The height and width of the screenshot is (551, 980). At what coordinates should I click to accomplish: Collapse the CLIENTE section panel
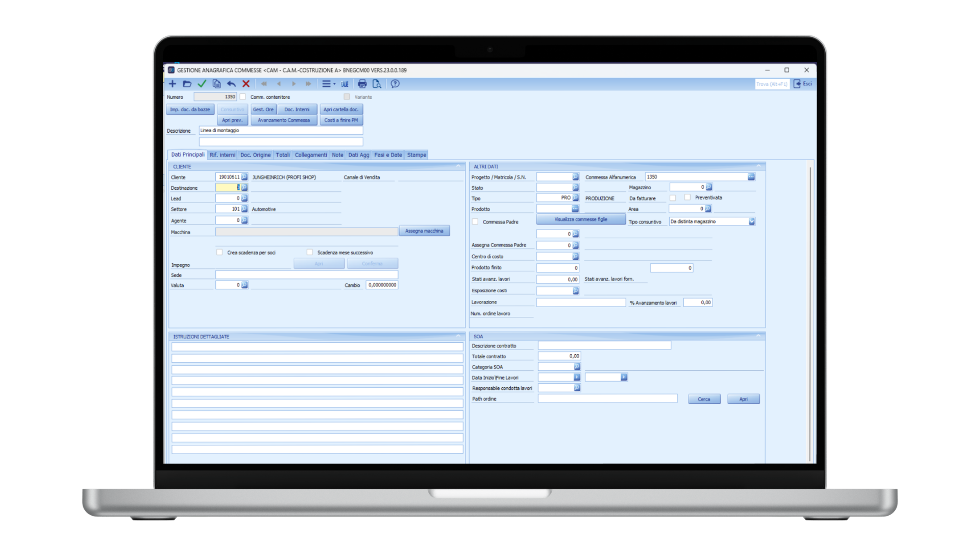(x=458, y=166)
